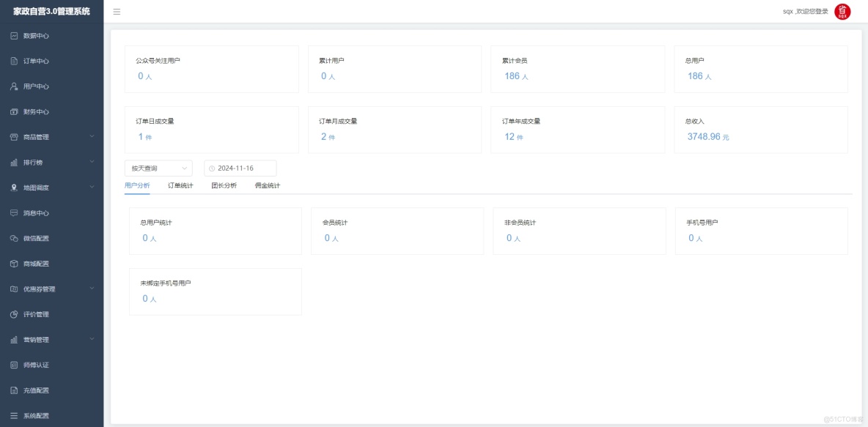Click the 公众号关注用户 card label
This screenshot has height=427, width=868.
pos(158,61)
